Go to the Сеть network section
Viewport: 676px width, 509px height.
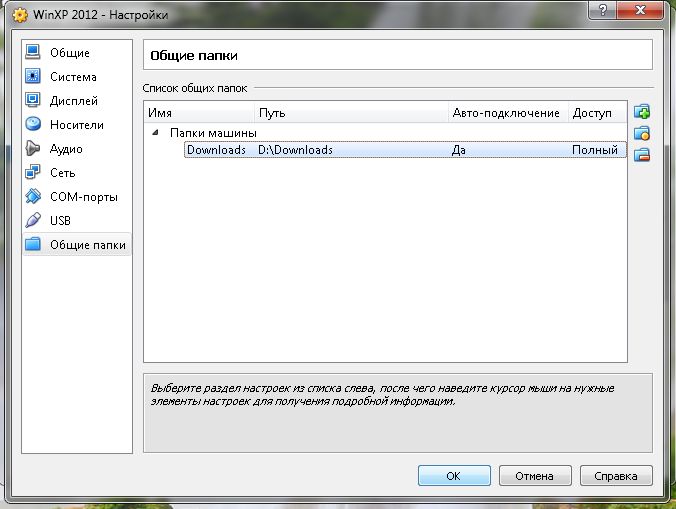point(62,173)
